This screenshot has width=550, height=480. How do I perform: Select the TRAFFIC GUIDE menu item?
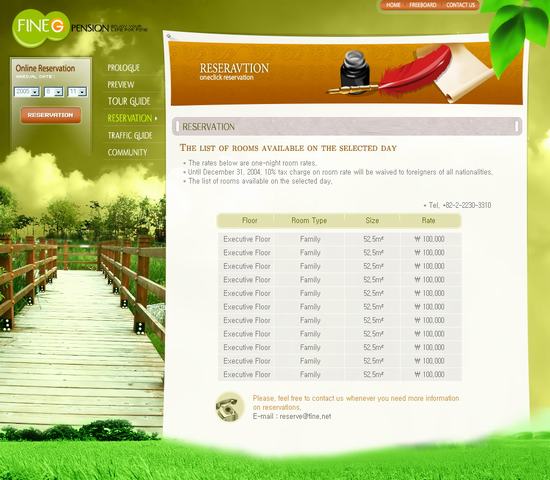(x=130, y=135)
